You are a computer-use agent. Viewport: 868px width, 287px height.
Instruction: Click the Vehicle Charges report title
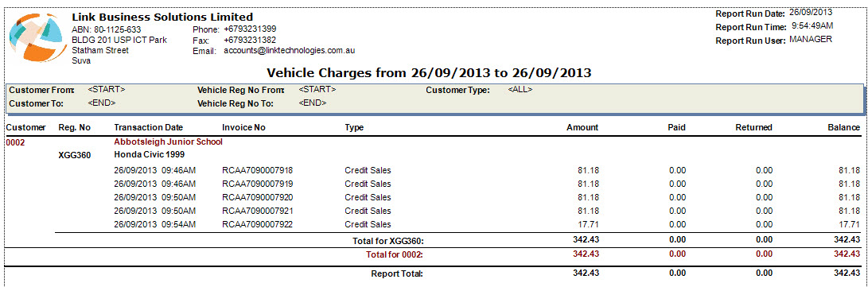pos(429,72)
